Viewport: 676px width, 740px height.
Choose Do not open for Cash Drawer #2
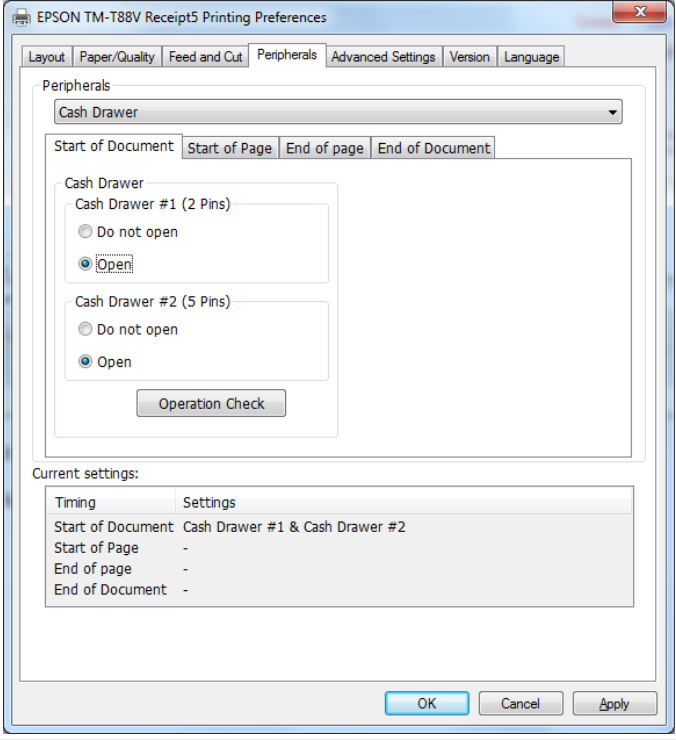click(x=128, y=329)
